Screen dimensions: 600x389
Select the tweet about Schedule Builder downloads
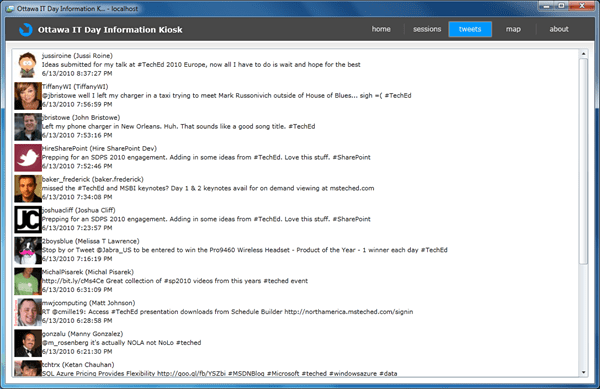tap(227, 312)
